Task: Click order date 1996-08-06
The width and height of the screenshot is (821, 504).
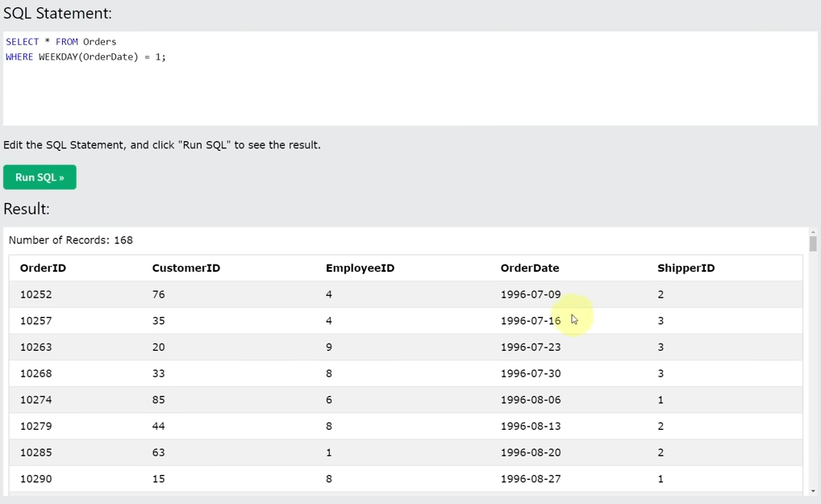Action: tap(531, 400)
